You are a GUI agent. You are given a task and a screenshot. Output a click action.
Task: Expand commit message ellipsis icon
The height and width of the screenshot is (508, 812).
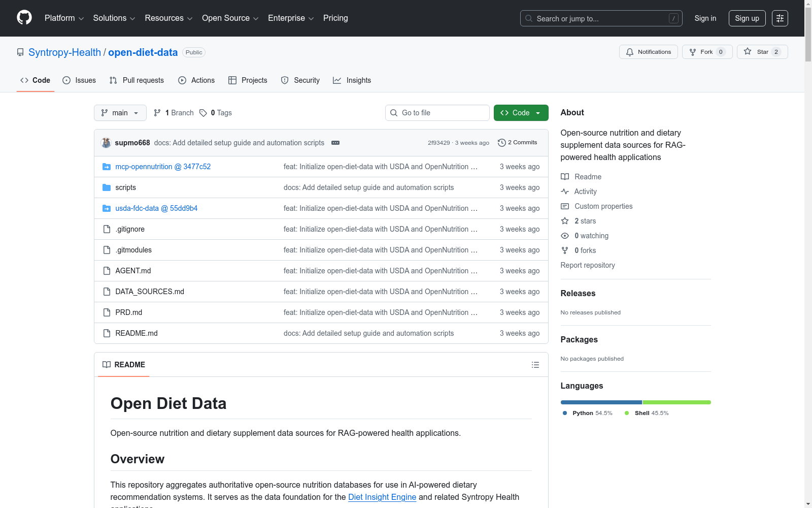point(335,143)
